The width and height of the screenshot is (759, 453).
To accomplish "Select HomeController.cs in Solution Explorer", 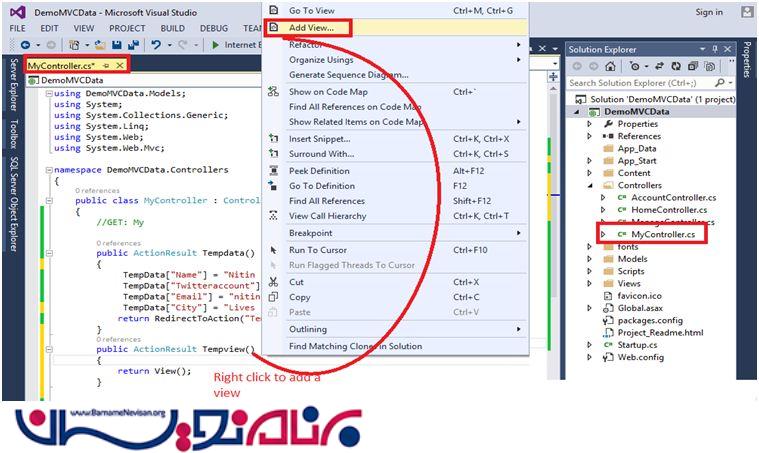I will coord(669,210).
